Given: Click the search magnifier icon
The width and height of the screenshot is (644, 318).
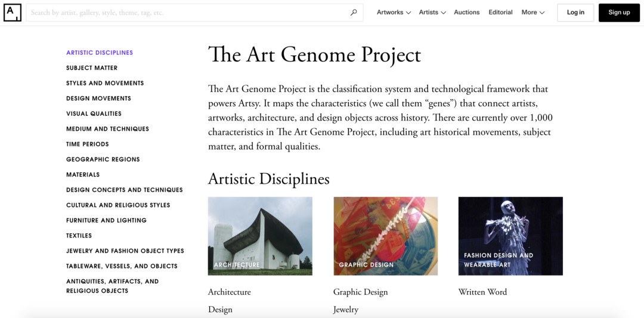Looking at the screenshot, I should coord(354,13).
